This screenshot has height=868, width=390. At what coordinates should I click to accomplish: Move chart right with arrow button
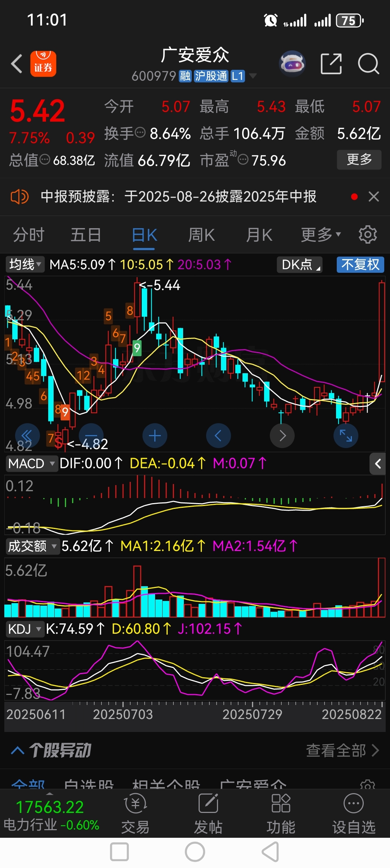point(282,436)
